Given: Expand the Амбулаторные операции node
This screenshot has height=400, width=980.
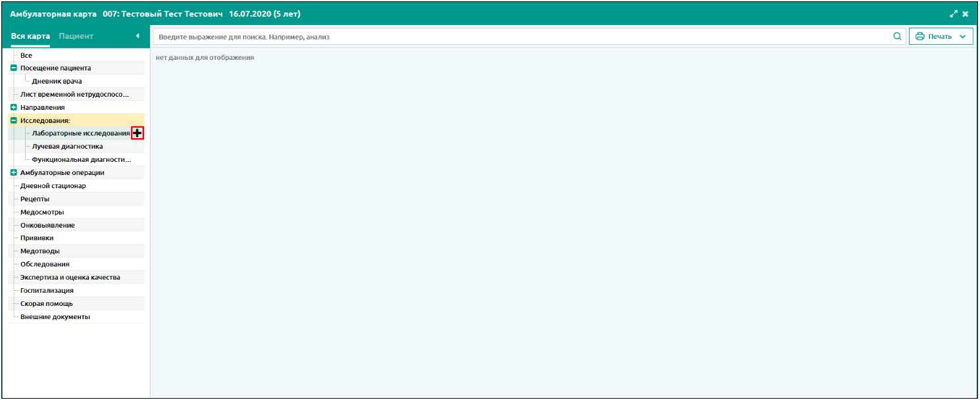Looking at the screenshot, I should [x=14, y=173].
